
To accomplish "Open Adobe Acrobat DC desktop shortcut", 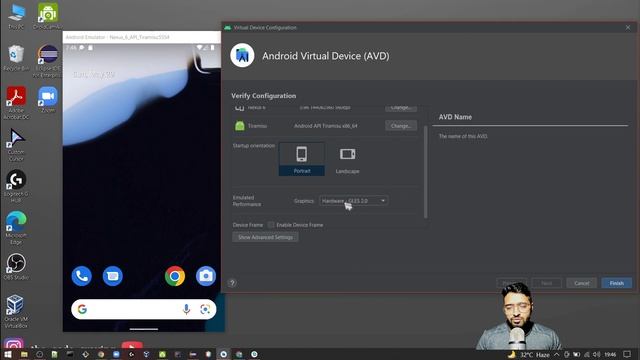I will (16, 103).
